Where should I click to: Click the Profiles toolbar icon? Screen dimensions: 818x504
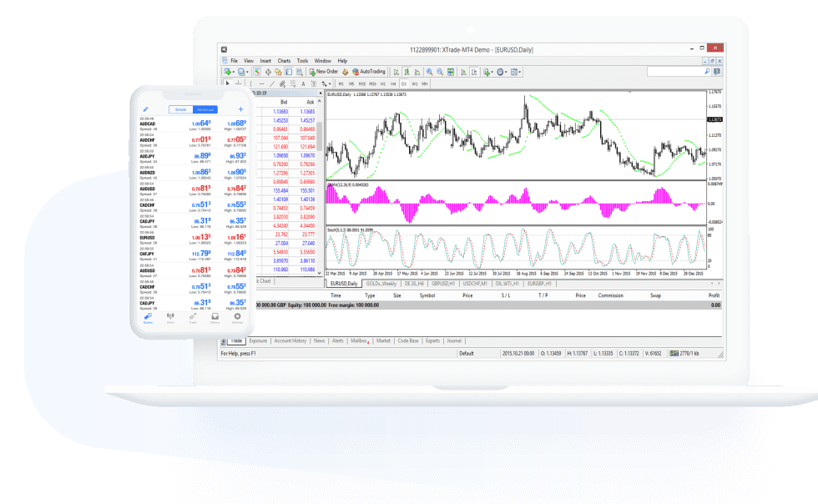coord(241,72)
